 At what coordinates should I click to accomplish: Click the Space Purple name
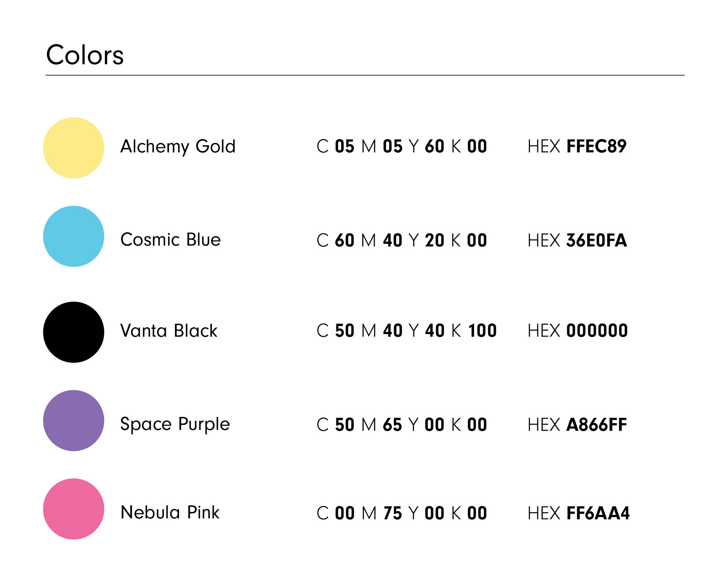point(175,425)
